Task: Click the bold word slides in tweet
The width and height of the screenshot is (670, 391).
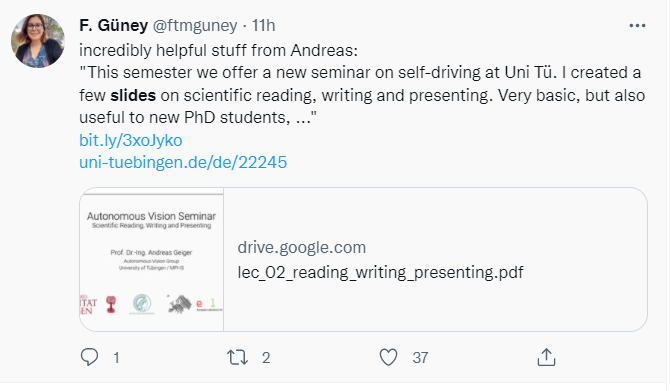Action: click(x=133, y=95)
